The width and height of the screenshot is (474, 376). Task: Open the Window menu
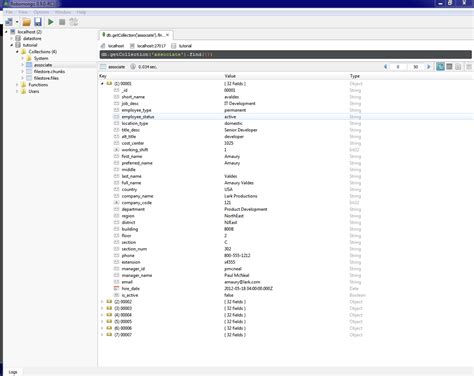click(63, 12)
